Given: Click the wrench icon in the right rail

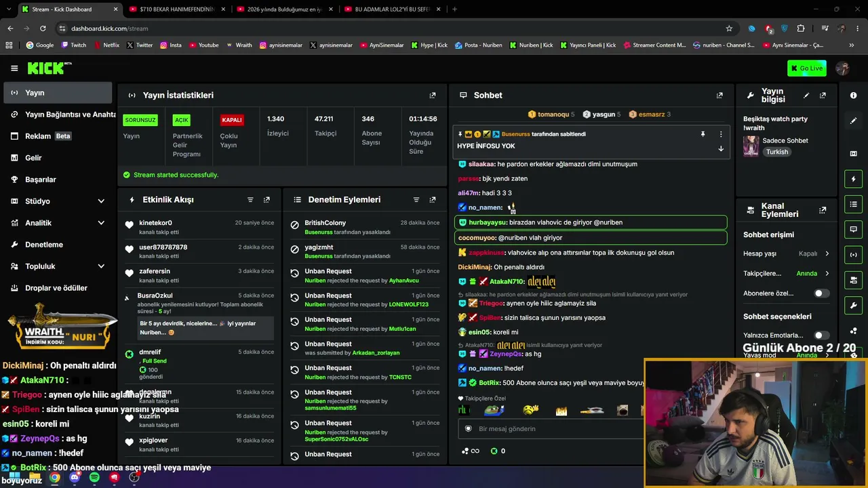Looking at the screenshot, I should tap(854, 306).
